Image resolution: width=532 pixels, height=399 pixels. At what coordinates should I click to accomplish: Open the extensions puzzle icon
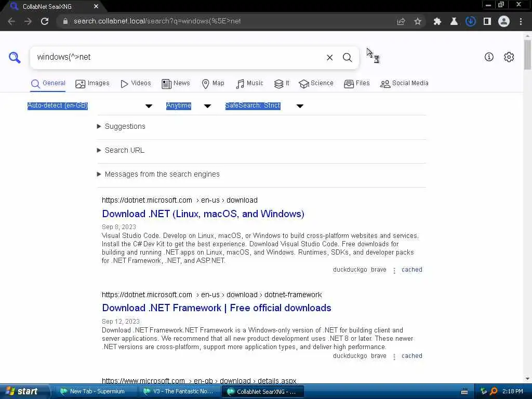point(437,21)
